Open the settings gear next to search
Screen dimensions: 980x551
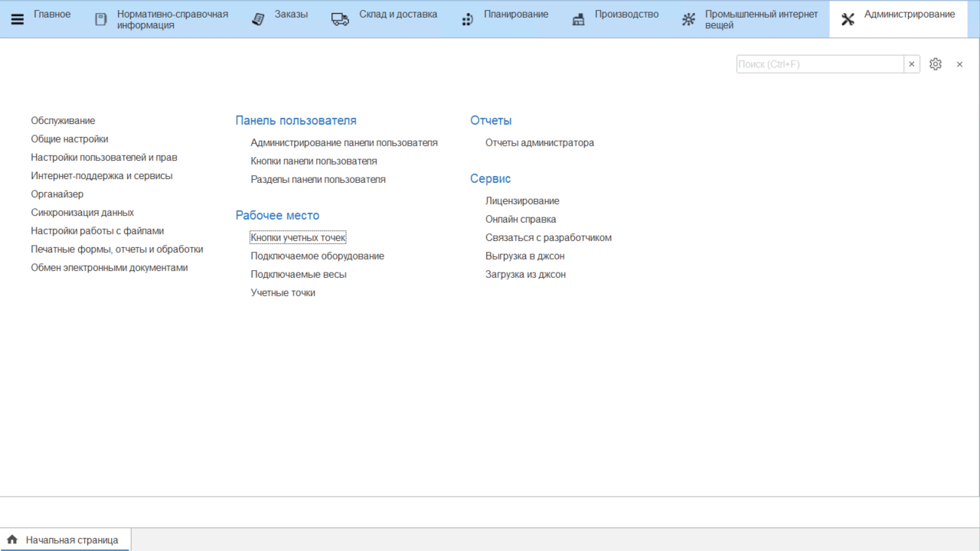(x=936, y=64)
